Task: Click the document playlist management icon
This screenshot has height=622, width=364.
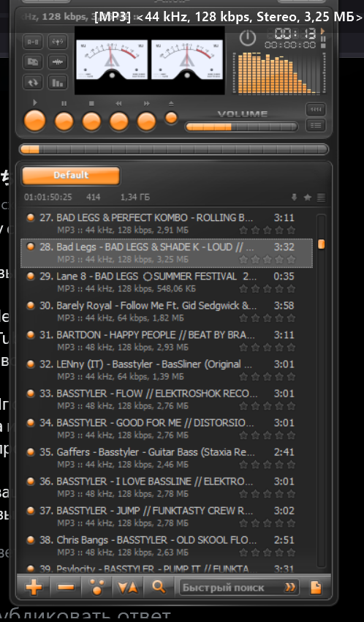Action: click(x=316, y=588)
